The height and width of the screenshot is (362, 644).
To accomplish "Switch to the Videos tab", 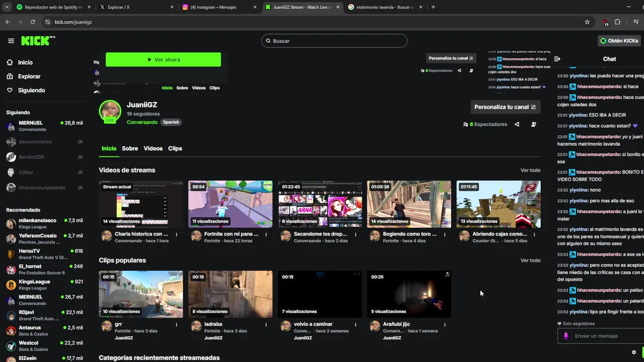I will pos(153,148).
